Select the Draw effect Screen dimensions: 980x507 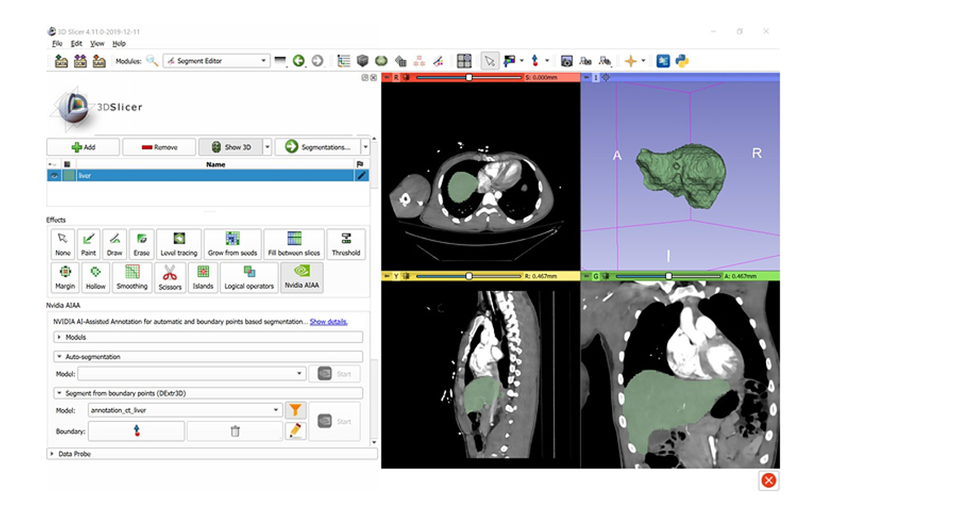(x=115, y=244)
